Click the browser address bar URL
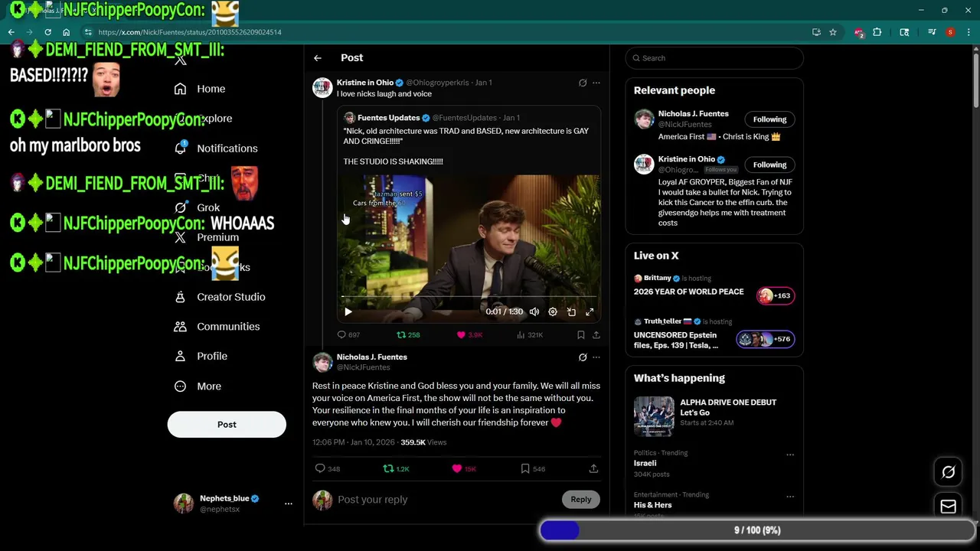 tap(190, 32)
